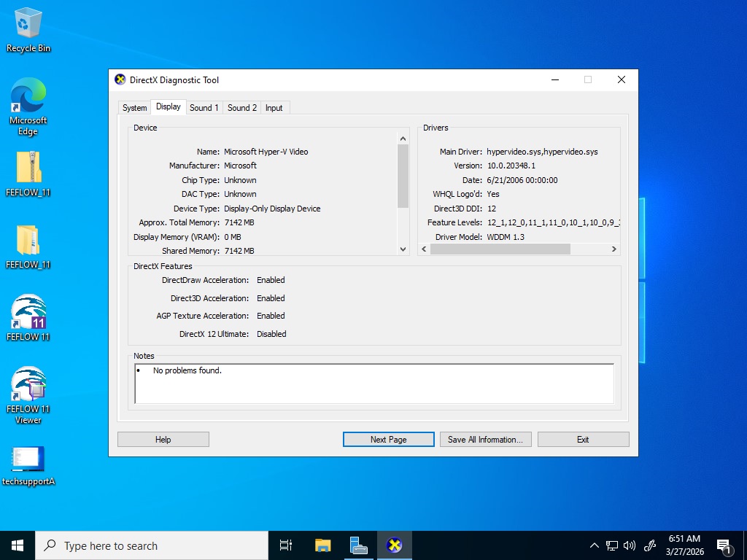Open the volume speaker tray icon

(x=630, y=545)
